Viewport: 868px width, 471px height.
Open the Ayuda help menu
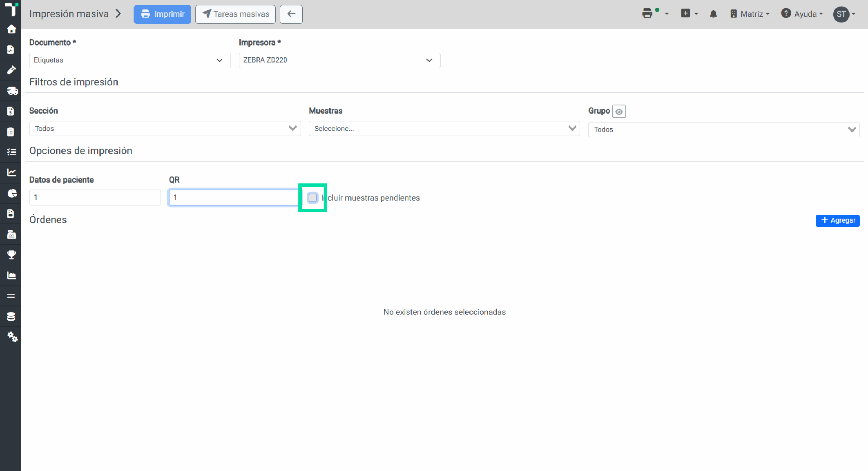[802, 14]
